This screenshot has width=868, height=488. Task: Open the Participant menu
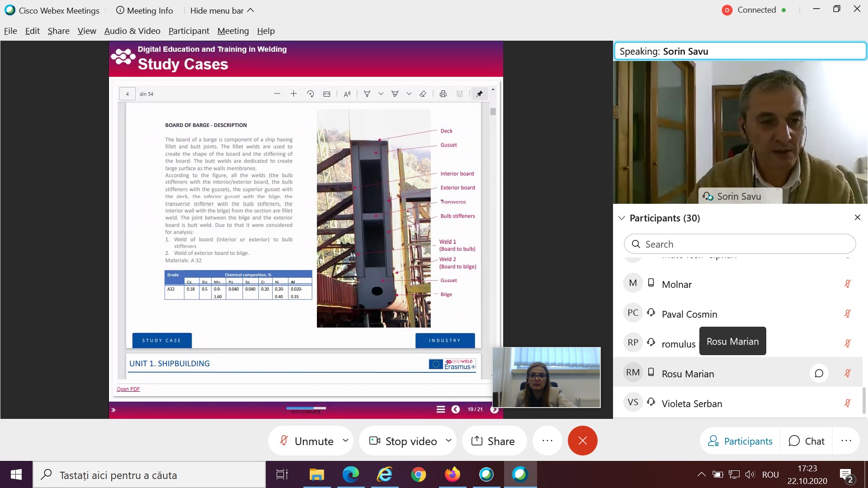189,31
